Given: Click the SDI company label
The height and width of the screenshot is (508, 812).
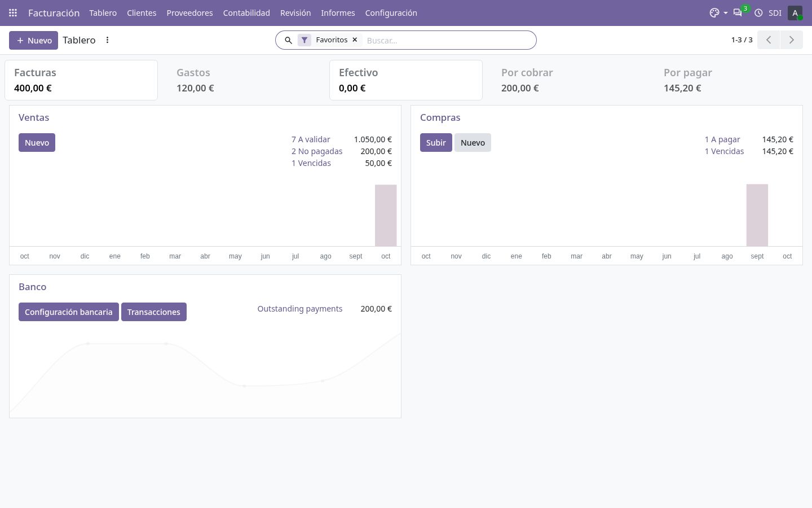Looking at the screenshot, I should pyautogui.click(x=775, y=12).
